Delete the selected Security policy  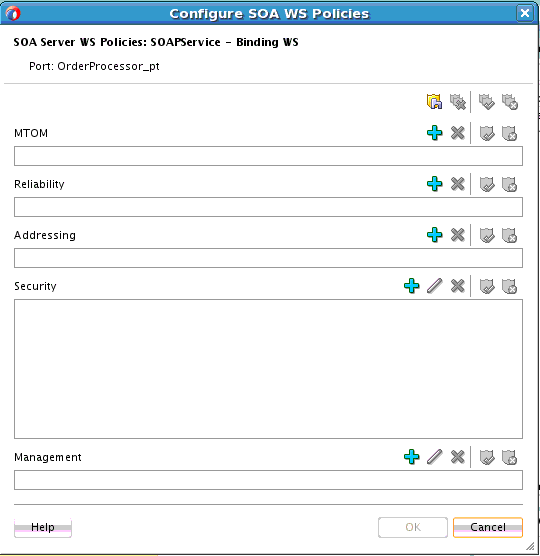(x=458, y=286)
